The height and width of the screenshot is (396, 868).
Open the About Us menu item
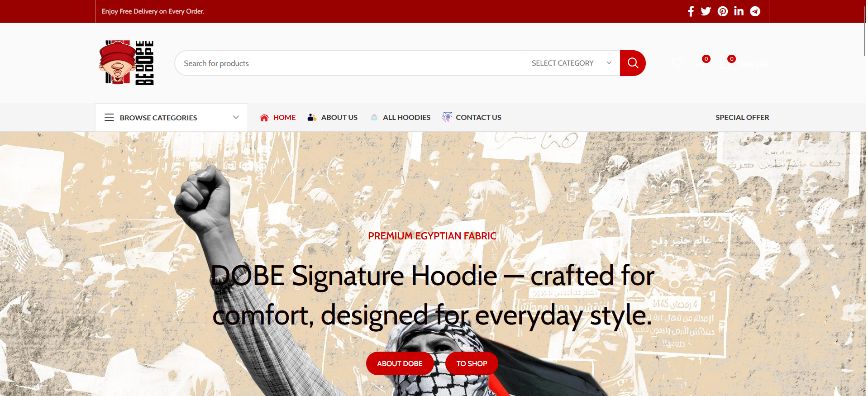click(x=333, y=117)
